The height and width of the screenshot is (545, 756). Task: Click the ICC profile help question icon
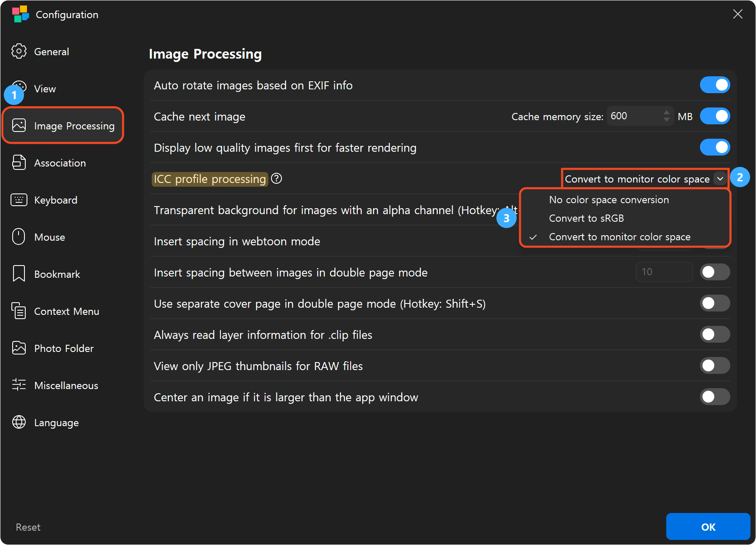point(276,179)
